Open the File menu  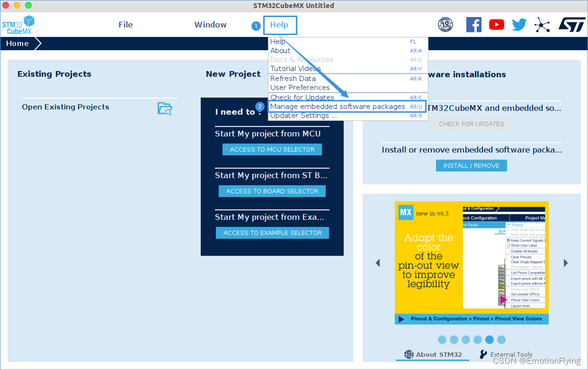126,25
